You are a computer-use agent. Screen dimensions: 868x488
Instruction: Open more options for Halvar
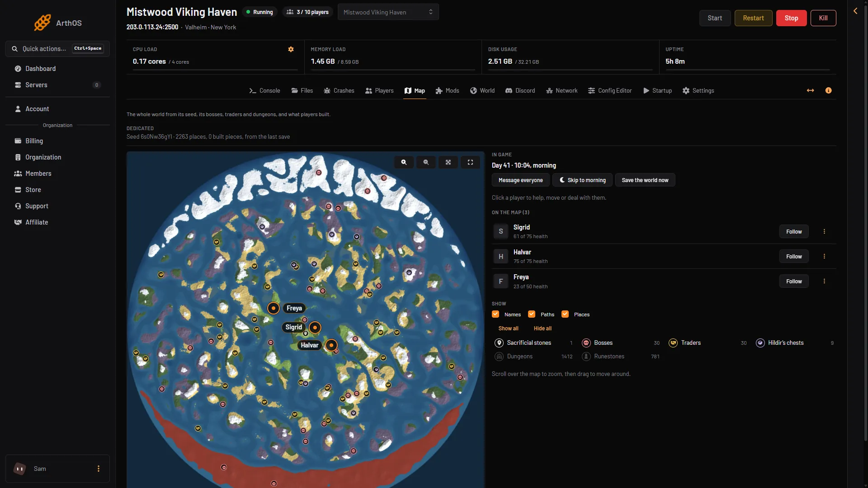(824, 256)
